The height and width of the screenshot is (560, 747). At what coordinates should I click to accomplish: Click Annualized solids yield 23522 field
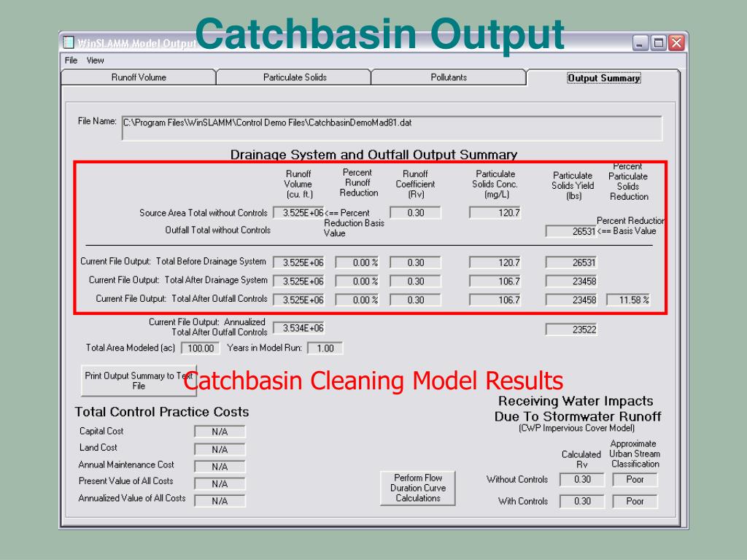click(571, 329)
